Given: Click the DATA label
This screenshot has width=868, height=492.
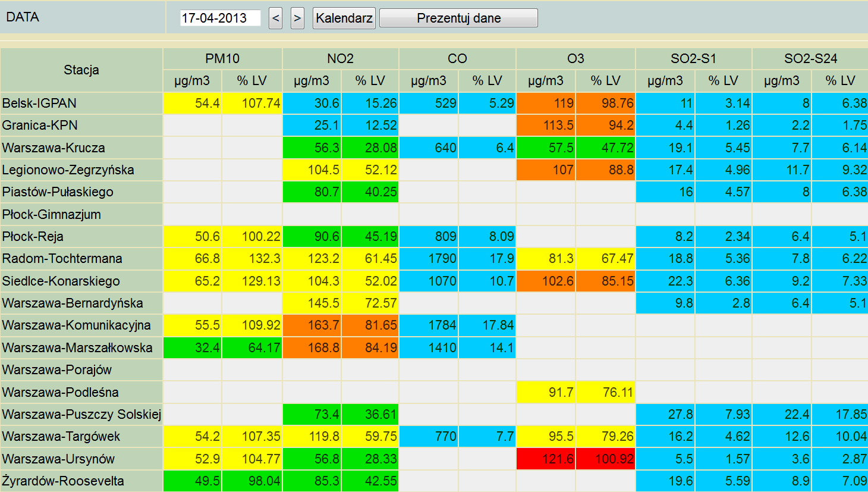Looking at the screenshot, I should point(23,17).
